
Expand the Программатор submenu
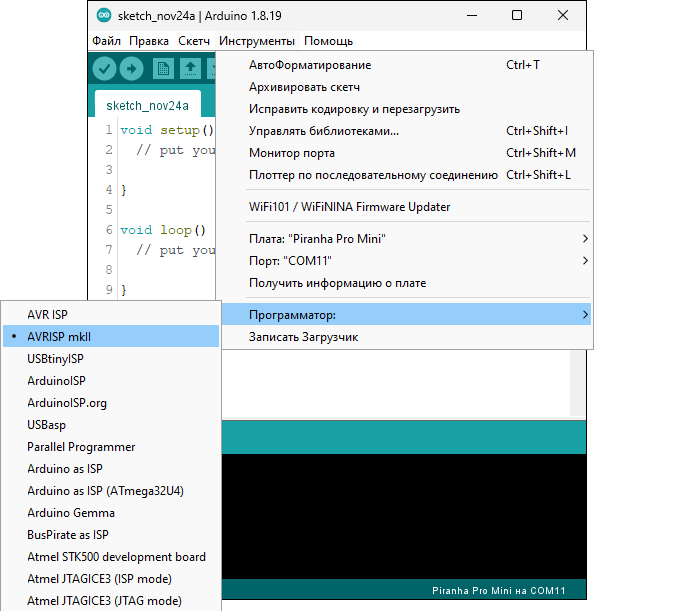[406, 314]
